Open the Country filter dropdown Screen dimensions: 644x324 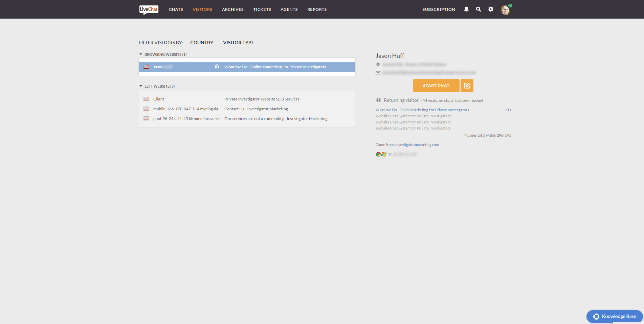202,43
